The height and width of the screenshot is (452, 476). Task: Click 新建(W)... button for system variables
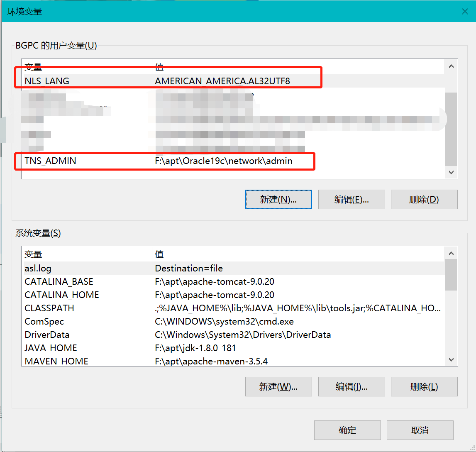click(278, 387)
